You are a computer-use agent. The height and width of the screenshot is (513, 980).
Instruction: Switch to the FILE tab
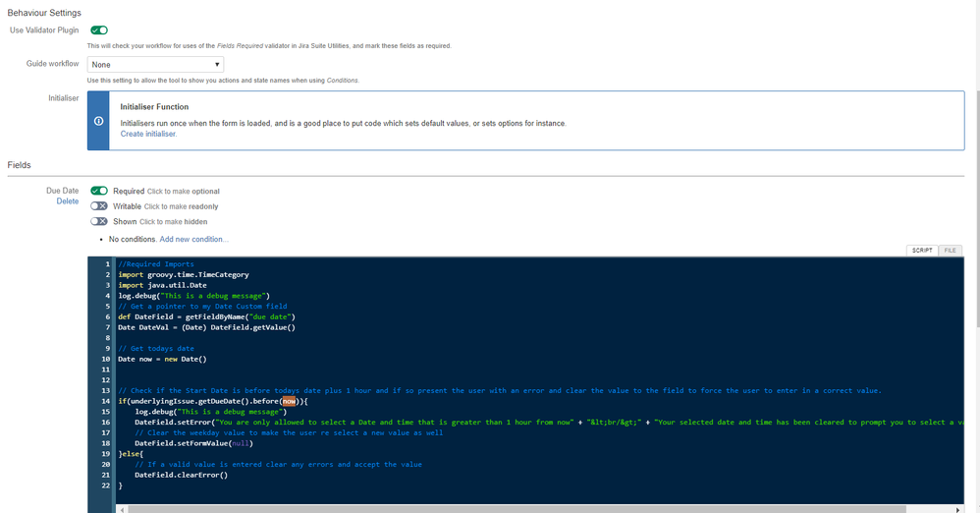[950, 251]
